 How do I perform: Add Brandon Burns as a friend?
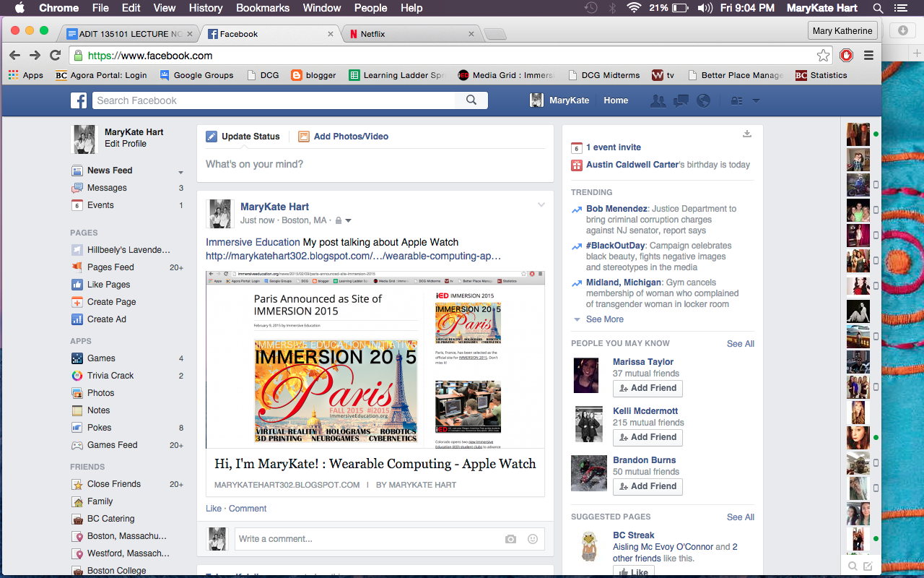[x=648, y=486]
